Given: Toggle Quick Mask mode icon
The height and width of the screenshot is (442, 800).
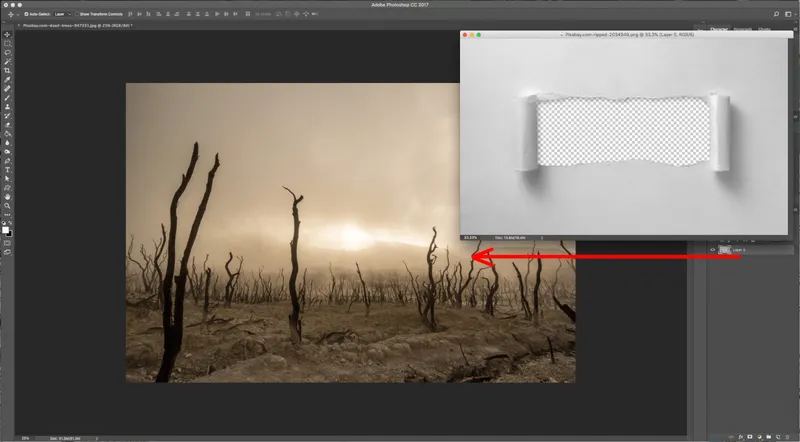Looking at the screenshot, I should (7, 243).
